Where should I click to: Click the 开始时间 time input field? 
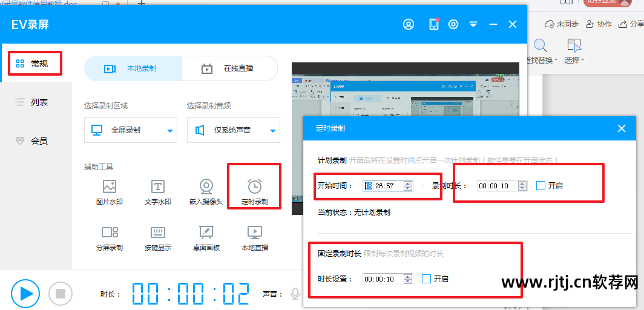388,186
